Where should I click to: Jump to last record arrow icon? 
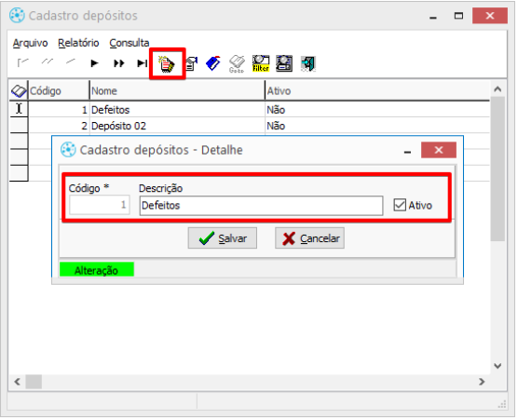pos(142,63)
